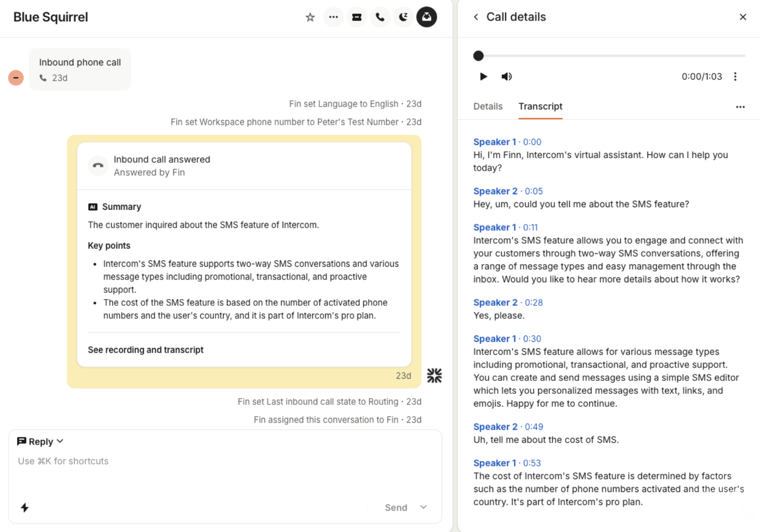The width and height of the screenshot is (762, 532).
Task: Switch to the Details tab
Action: click(487, 107)
